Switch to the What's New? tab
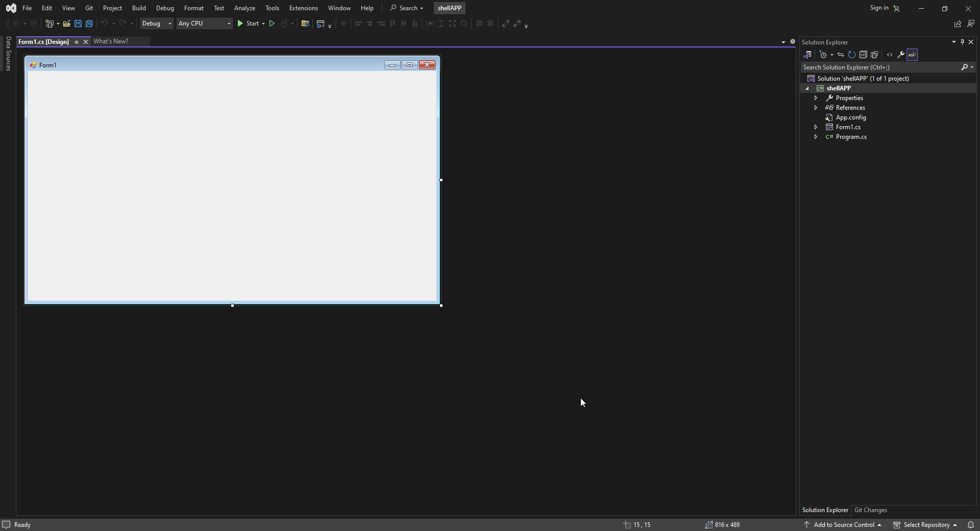This screenshot has height=531, width=980. click(x=111, y=41)
